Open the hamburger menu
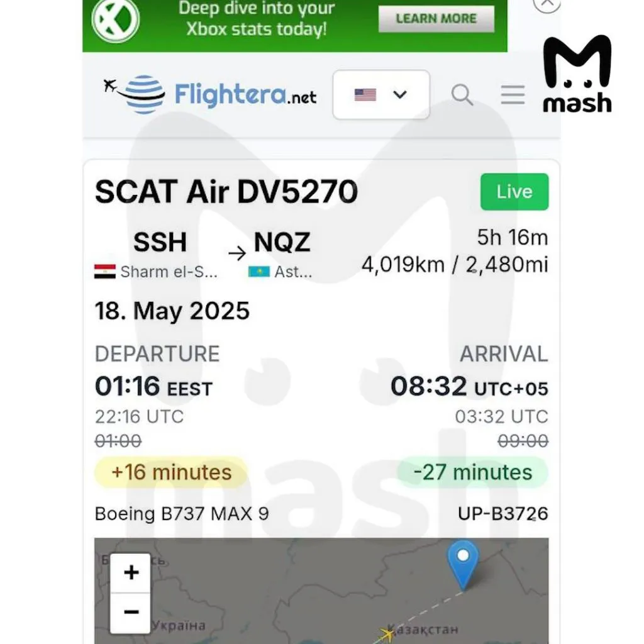This screenshot has width=644, height=644. pyautogui.click(x=513, y=95)
